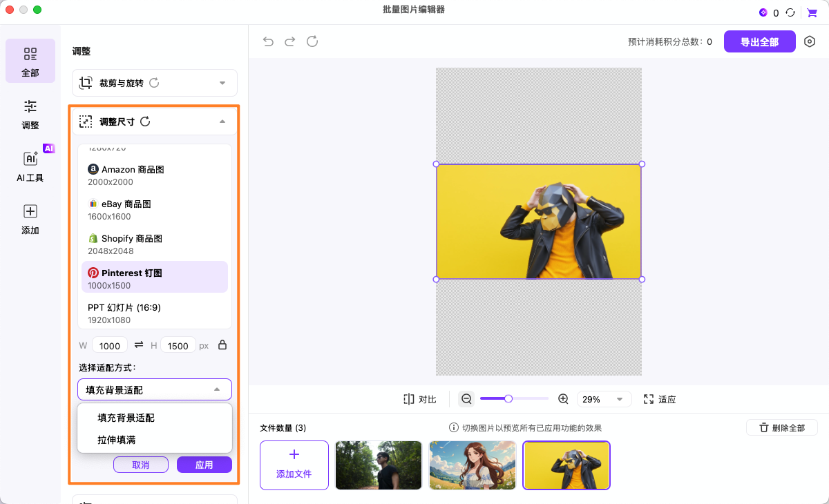Reset the 调整尺寸 settings icon
The image size is (829, 504).
coord(145,122)
